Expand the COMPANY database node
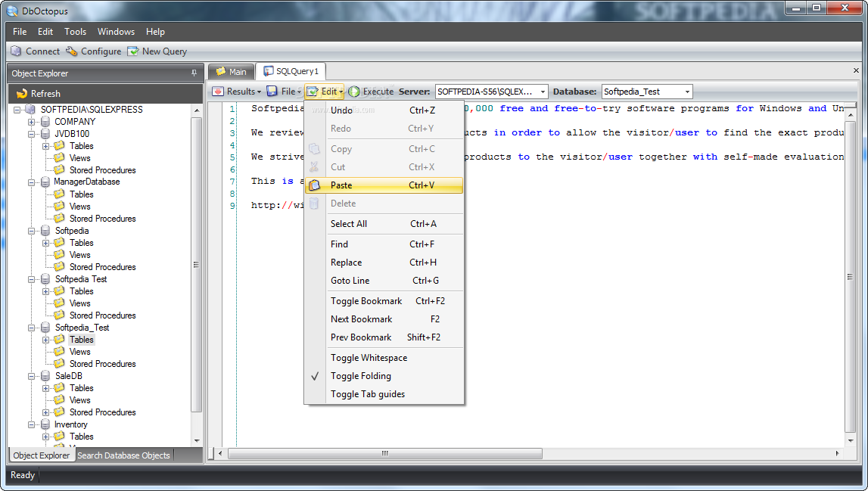This screenshot has height=491, width=868. [x=32, y=122]
